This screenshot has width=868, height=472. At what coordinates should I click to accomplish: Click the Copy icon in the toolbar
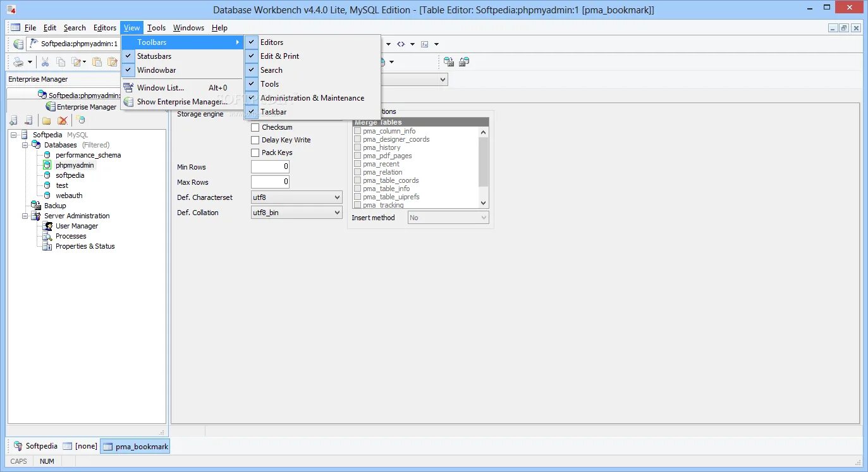point(61,62)
